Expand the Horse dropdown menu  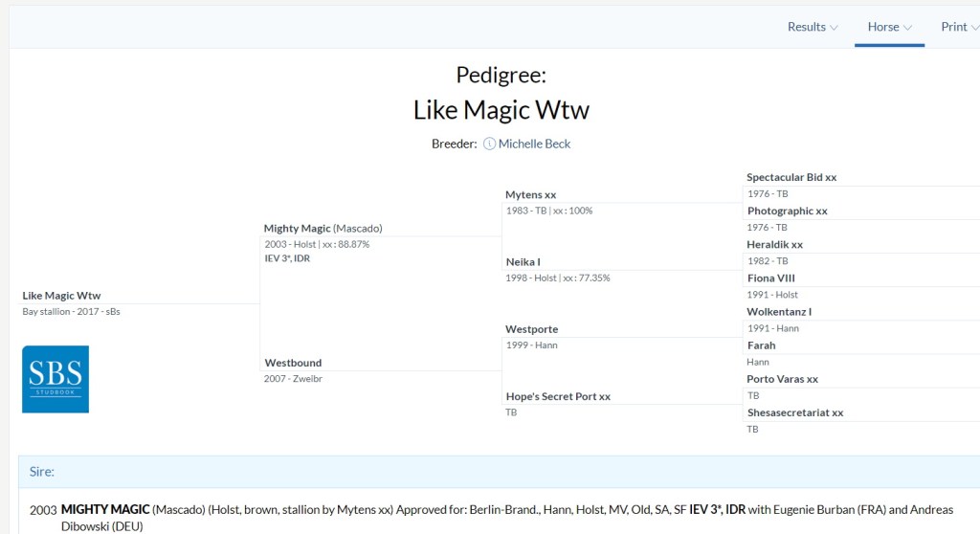point(889,27)
